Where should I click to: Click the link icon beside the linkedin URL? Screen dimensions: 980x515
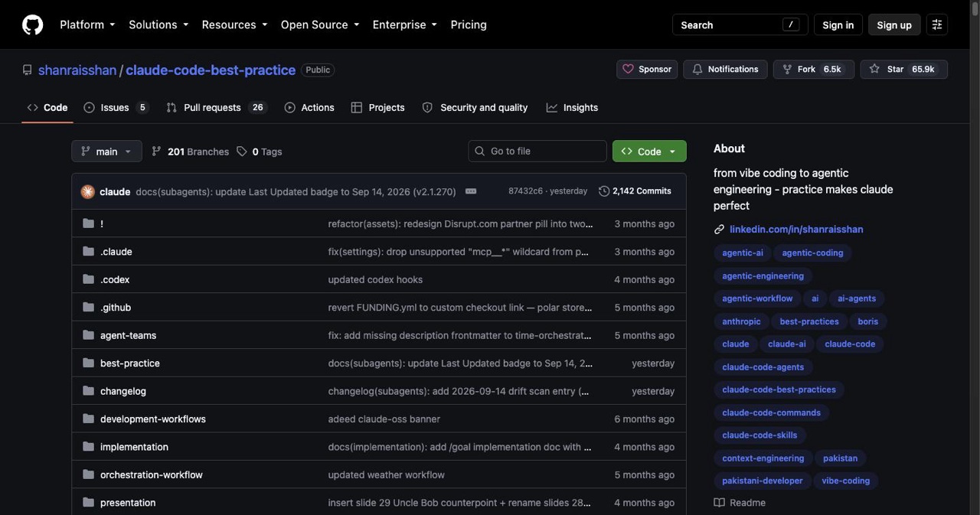(719, 230)
